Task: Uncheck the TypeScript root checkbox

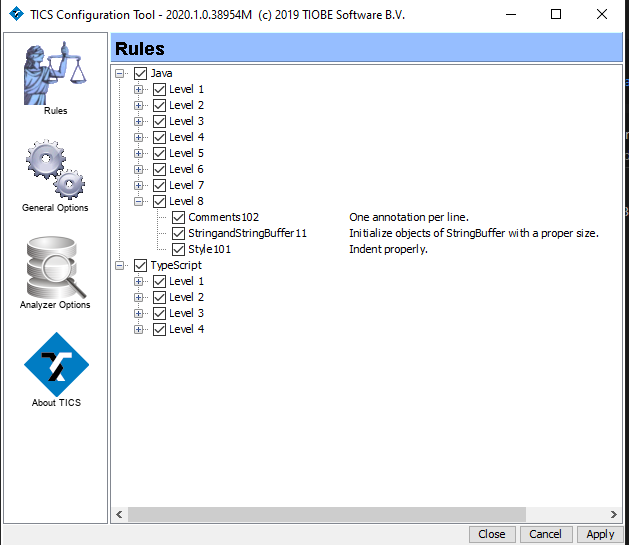Action: coord(140,265)
